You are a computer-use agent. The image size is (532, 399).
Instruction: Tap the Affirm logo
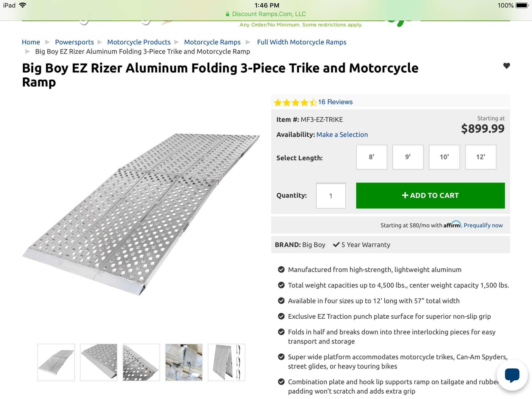452,225
